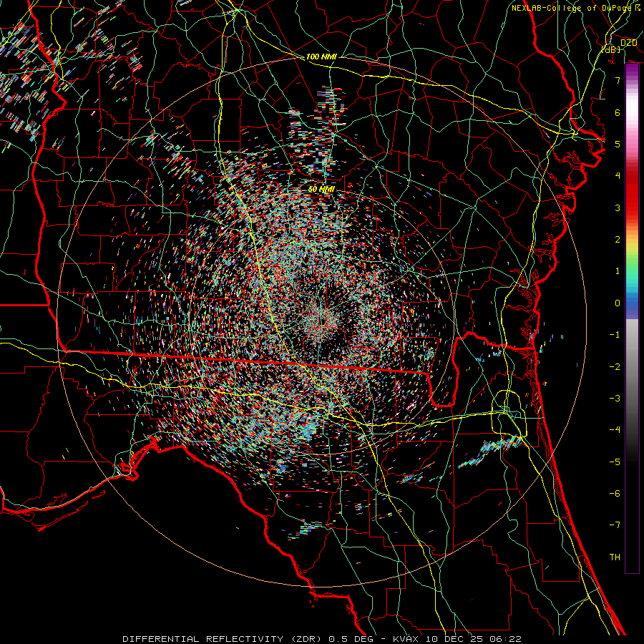
Task: Click the 7 value on the scale
Action: point(618,80)
